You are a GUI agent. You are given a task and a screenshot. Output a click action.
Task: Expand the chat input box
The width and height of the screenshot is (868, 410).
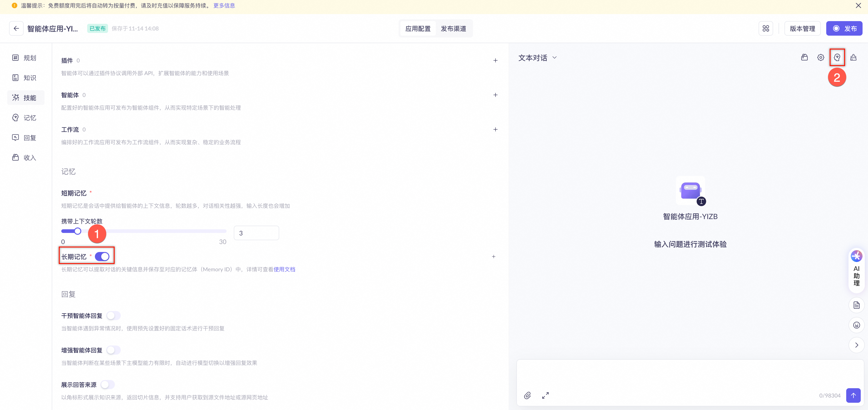click(x=545, y=395)
